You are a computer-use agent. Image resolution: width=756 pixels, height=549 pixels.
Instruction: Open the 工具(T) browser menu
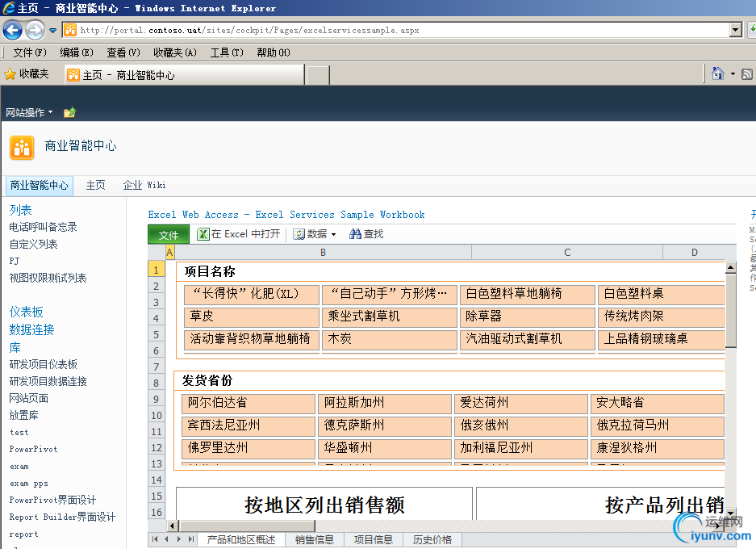[x=227, y=52]
